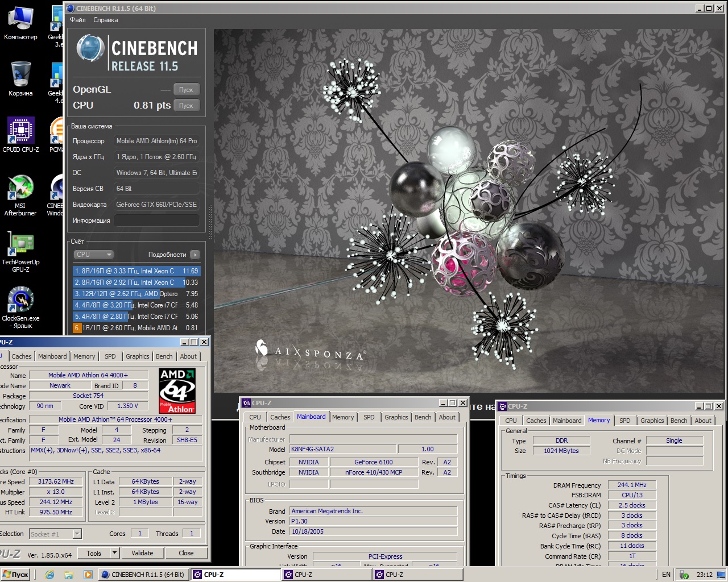Click the AIXSPONZA logo in render view
728x582 pixels.
pyautogui.click(x=311, y=350)
